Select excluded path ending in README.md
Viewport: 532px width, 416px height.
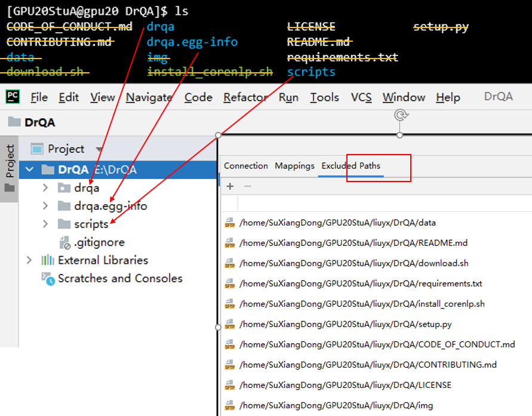point(353,243)
